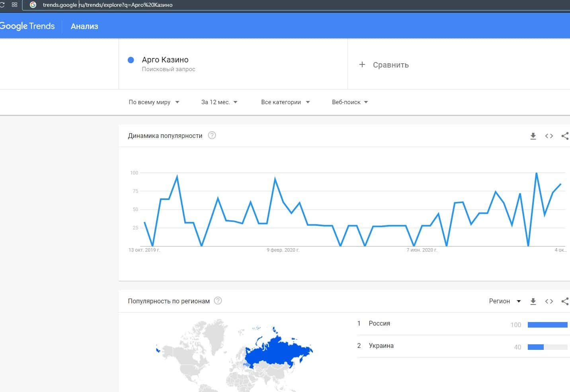Share the popularity dynamics chart
Screen dimensions: 570x392
point(565,136)
